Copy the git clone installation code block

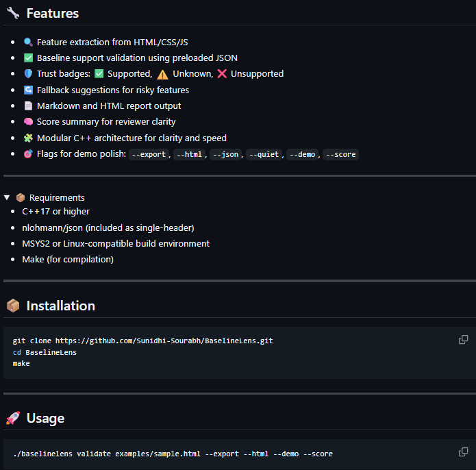(x=463, y=340)
